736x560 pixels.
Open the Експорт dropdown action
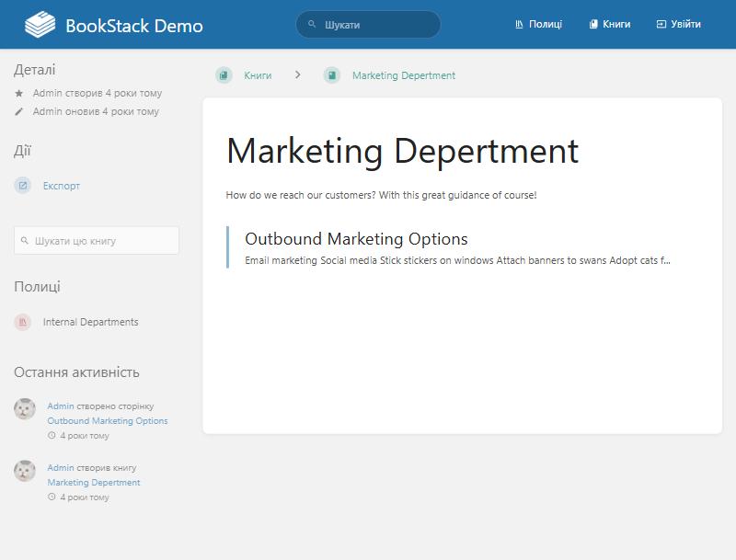point(62,186)
